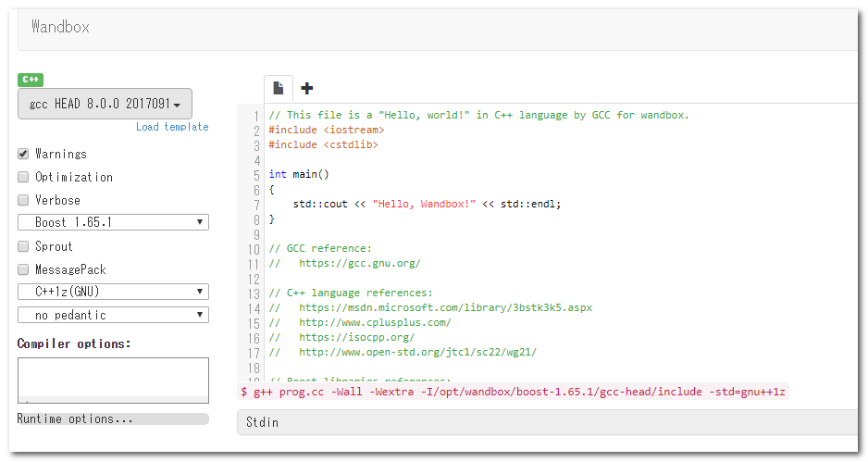Viewport: 868px width, 462px height.
Task: Click the "// GCC reference:" comment
Action: pos(320,248)
